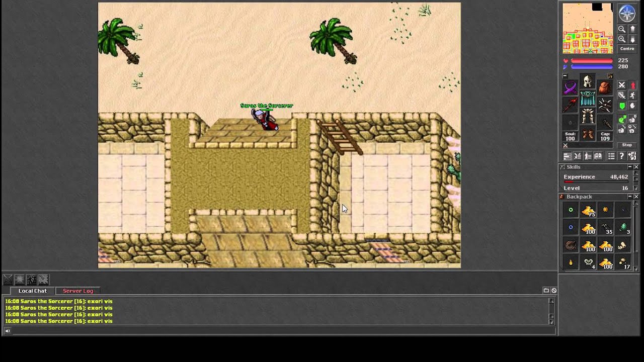The width and height of the screenshot is (644, 362).
Task: Select the teal armor slot
Action: [x=588, y=99]
